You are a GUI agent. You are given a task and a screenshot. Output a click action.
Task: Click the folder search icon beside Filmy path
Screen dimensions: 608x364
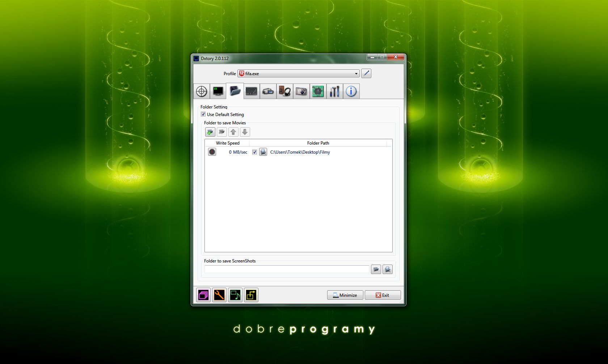(x=263, y=152)
